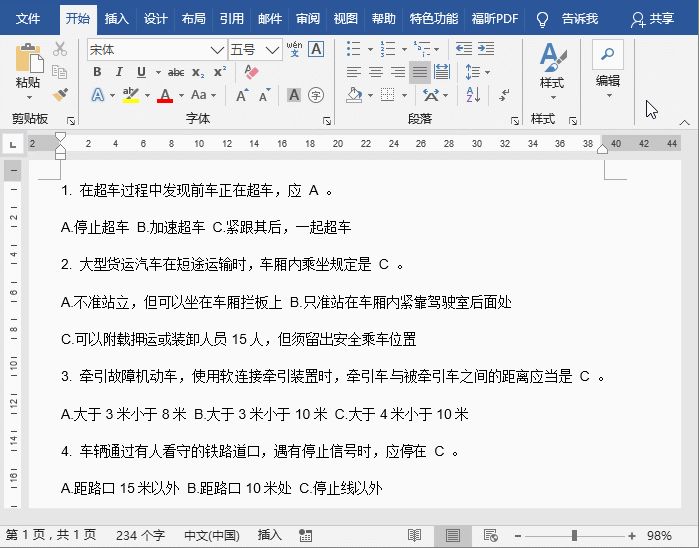This screenshot has height=548, width=699.
Task: Apply yellow text highlight color
Action: point(130,95)
